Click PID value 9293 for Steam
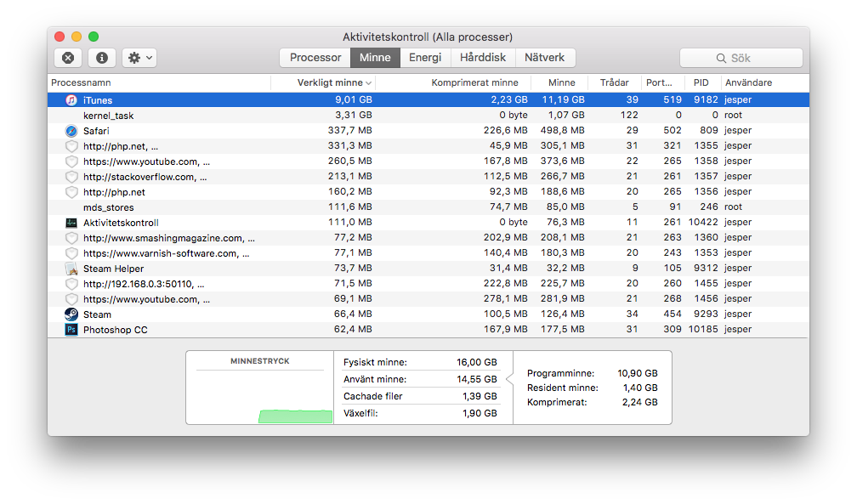The width and height of the screenshot is (857, 504). 706,314
